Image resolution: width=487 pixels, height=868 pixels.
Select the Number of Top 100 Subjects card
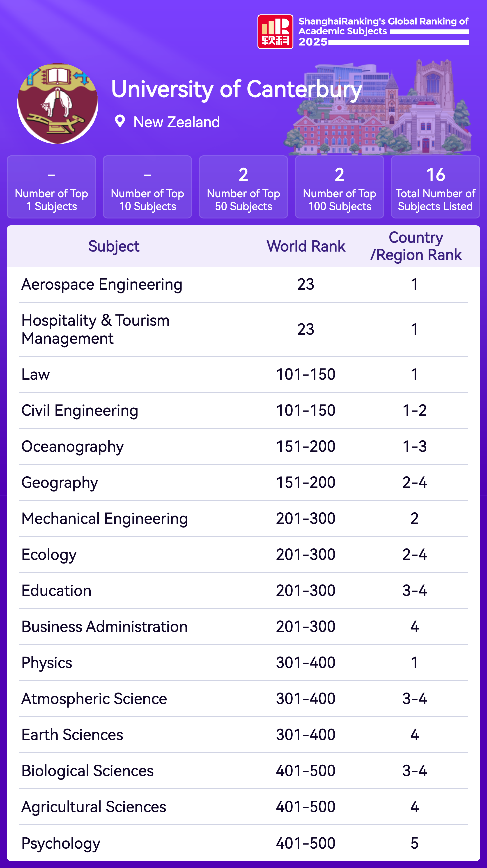[x=339, y=187]
